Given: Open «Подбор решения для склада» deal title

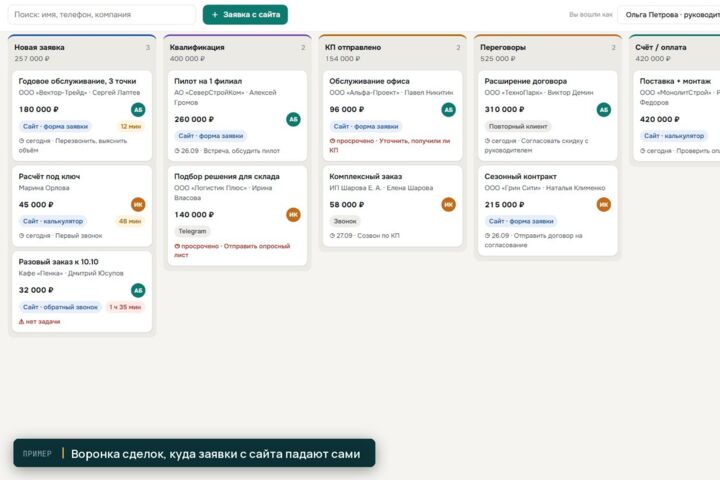Looking at the screenshot, I should point(227,176).
